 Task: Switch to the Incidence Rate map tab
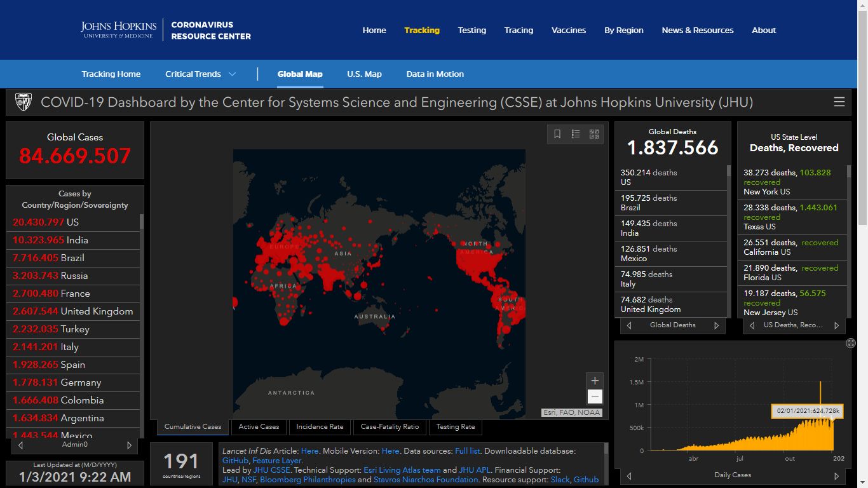(x=320, y=427)
